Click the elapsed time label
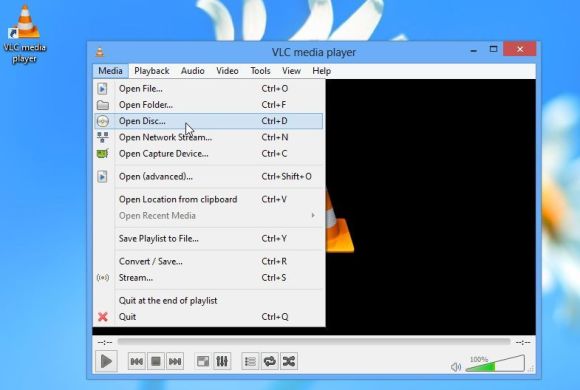The width and height of the screenshot is (580, 390). pos(105,343)
